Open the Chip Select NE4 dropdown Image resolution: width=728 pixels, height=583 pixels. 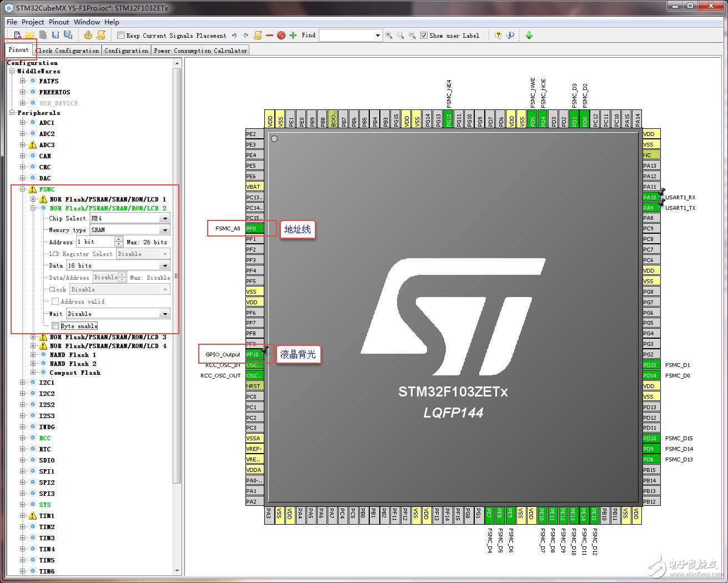(x=165, y=219)
